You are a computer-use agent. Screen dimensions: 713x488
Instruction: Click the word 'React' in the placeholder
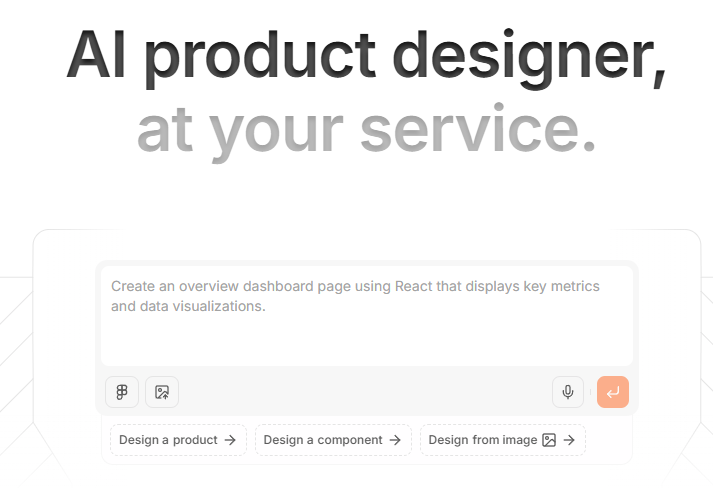click(x=414, y=286)
